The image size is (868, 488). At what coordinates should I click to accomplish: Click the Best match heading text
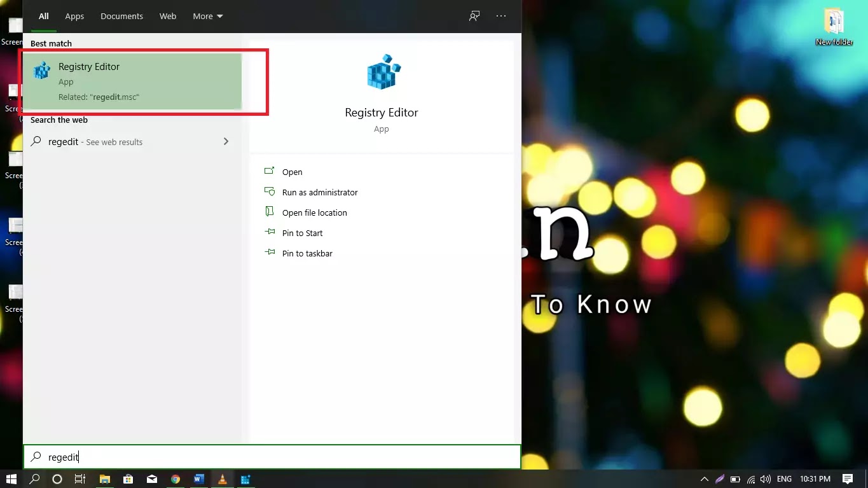point(51,43)
